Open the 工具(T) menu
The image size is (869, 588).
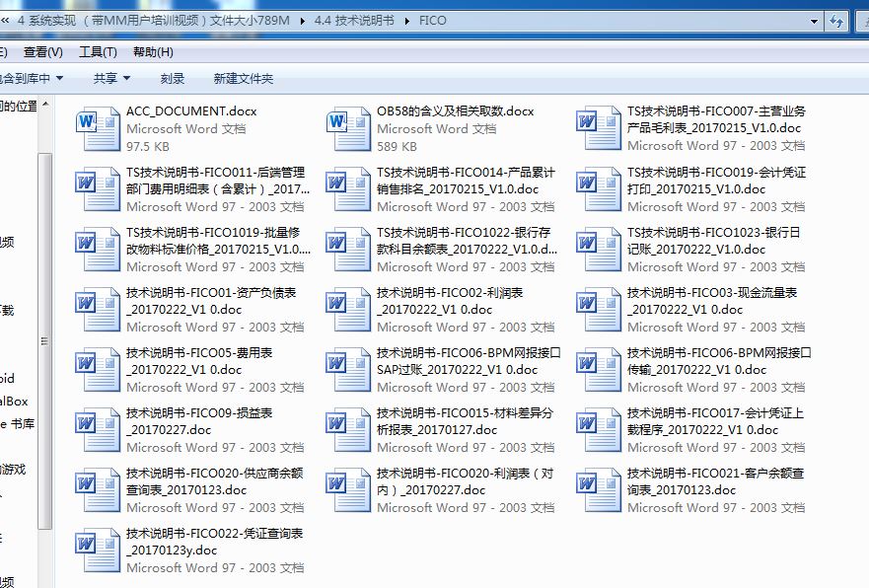pyautogui.click(x=98, y=52)
